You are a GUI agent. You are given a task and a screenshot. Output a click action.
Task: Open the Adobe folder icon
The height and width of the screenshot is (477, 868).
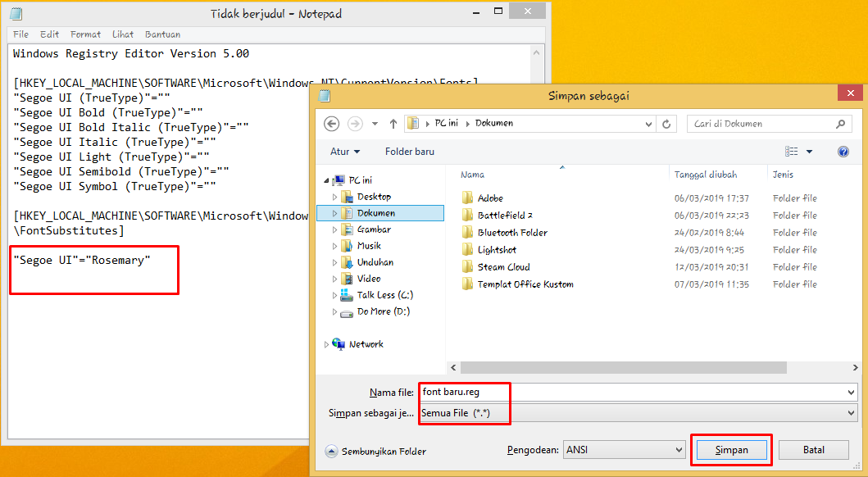click(468, 198)
